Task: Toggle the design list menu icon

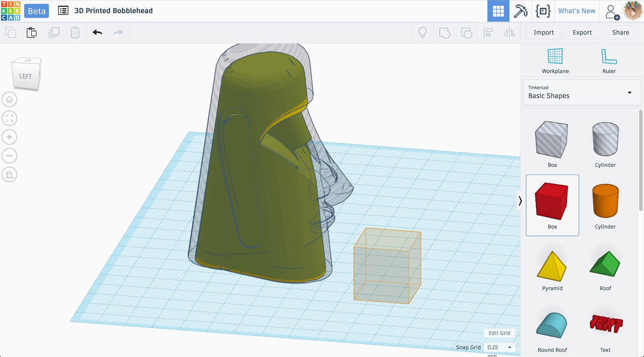Action: (x=63, y=11)
